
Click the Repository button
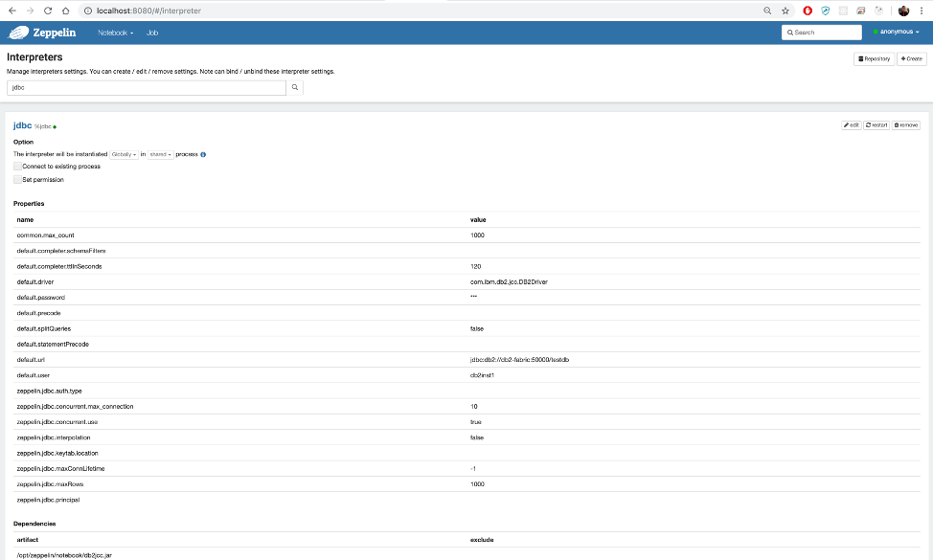[x=875, y=58]
